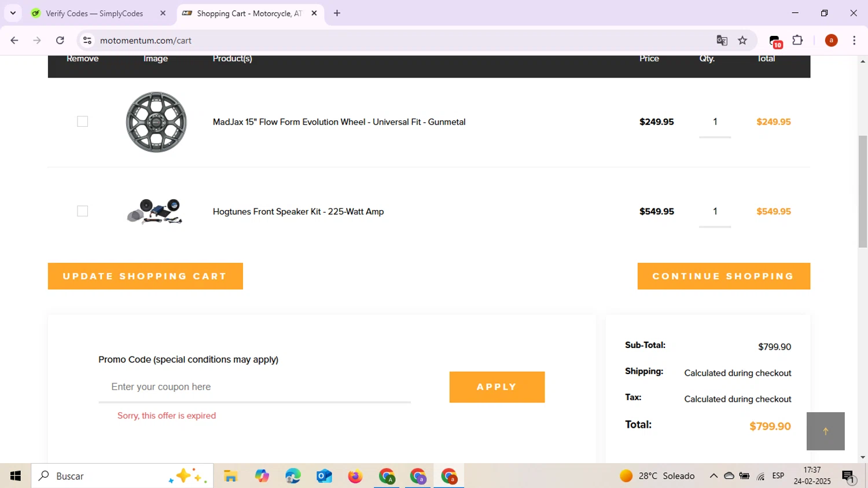Open the network Wi-Fi tray icon
Viewport: 868px width, 488px height.
761,476
